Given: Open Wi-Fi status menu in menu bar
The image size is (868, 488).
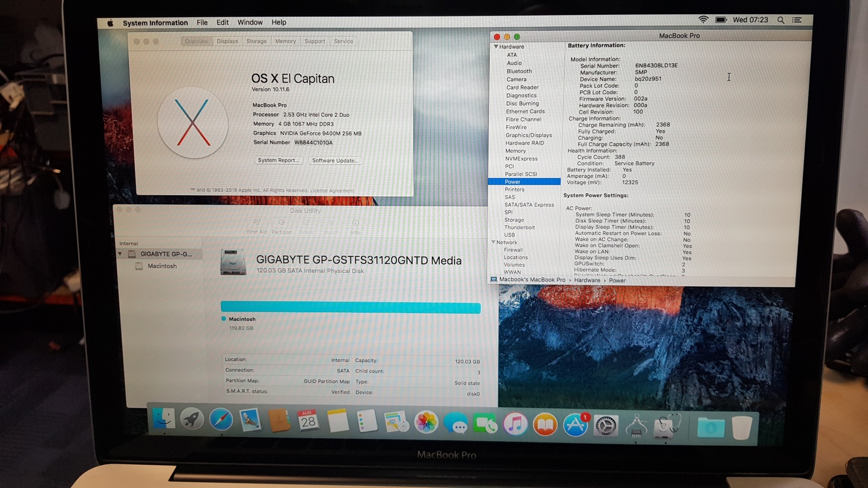Looking at the screenshot, I should [x=703, y=20].
